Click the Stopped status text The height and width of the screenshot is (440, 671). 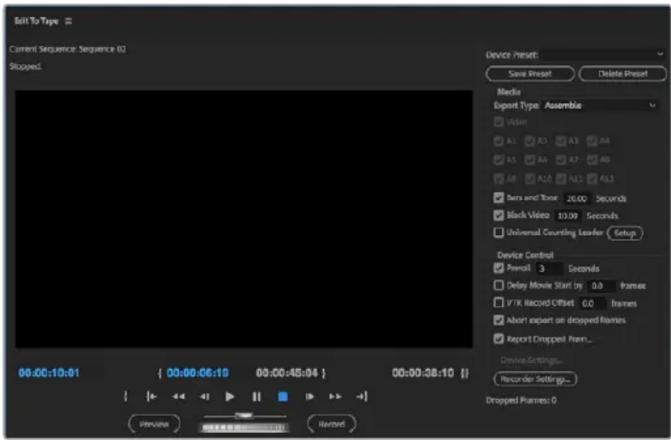click(x=25, y=66)
